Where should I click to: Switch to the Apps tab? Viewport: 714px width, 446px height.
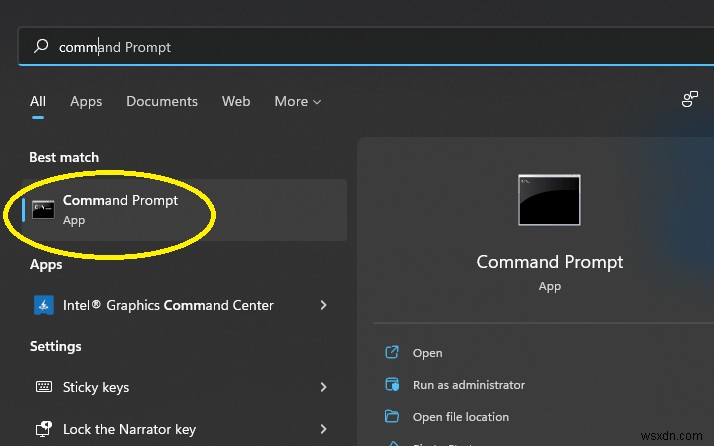(x=86, y=101)
